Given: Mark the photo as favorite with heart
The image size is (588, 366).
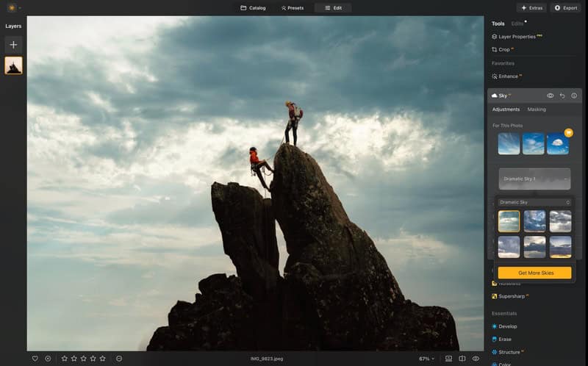Looking at the screenshot, I should [35, 359].
